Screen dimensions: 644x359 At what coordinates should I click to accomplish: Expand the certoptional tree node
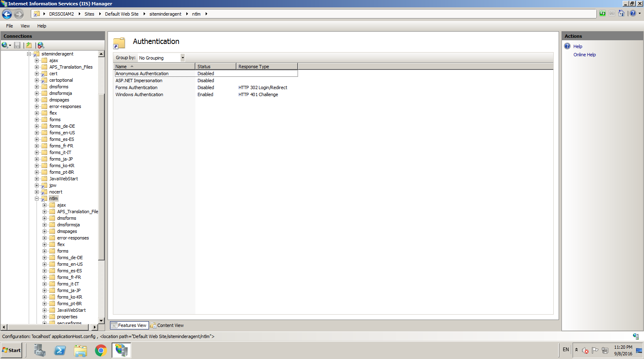click(37, 80)
